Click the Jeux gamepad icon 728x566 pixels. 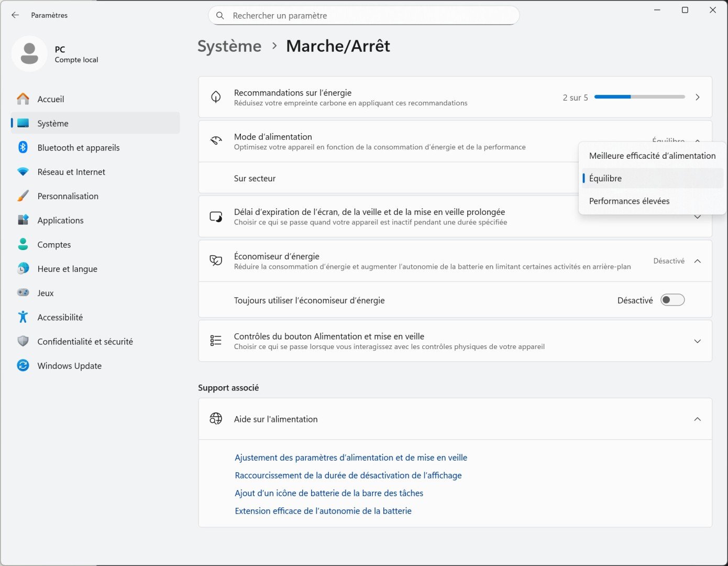pyautogui.click(x=23, y=292)
